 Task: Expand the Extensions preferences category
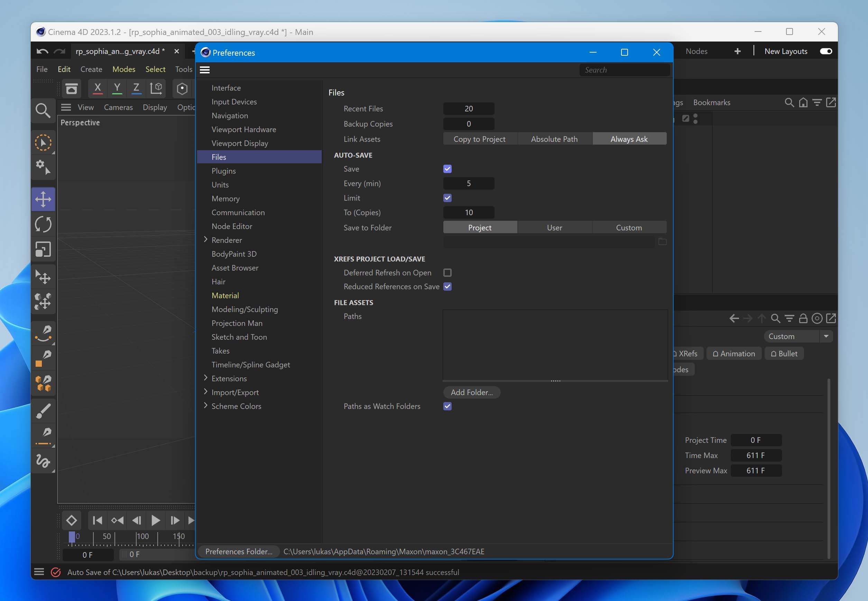click(x=205, y=378)
